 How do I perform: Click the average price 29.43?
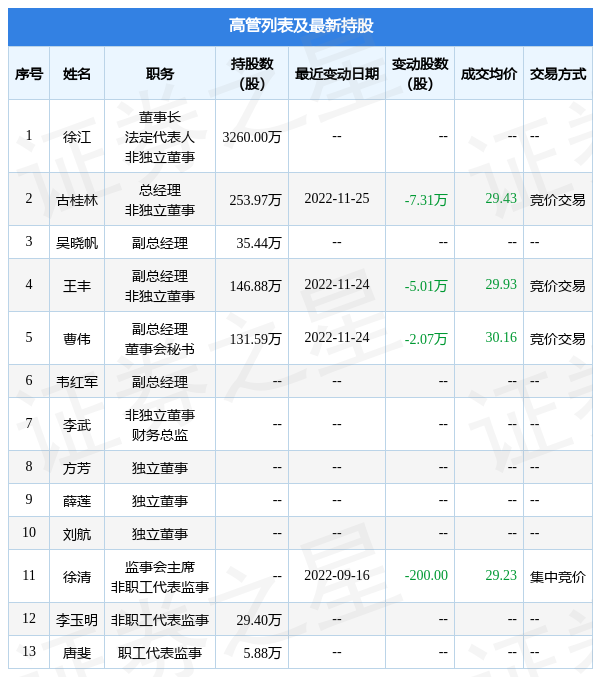(x=501, y=198)
